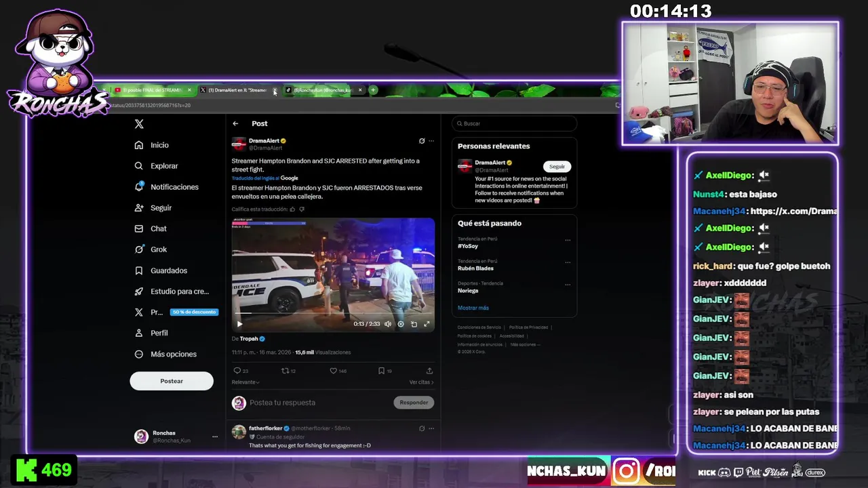This screenshot has height=488, width=868.
Task: Open Premium with 50% de descuento badge
Action: [x=175, y=312]
